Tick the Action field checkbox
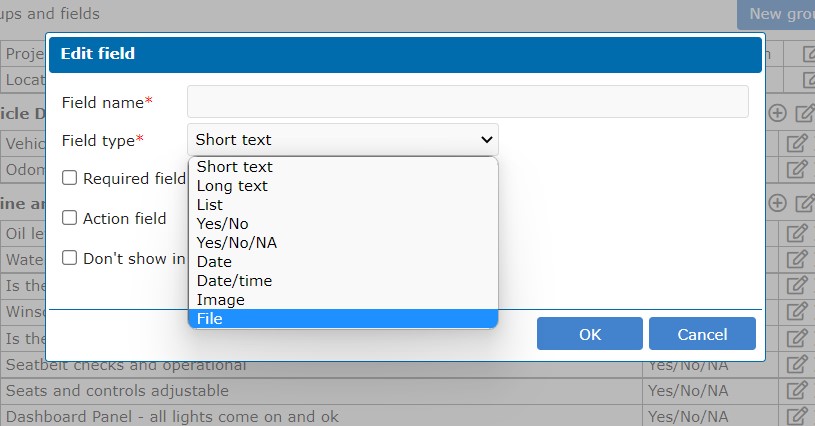The width and height of the screenshot is (815, 426). coord(70,218)
